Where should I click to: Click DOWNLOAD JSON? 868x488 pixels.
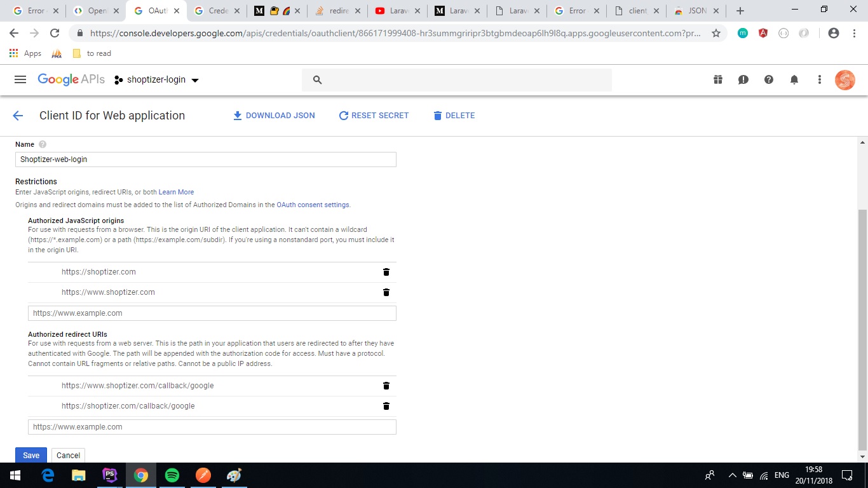[274, 116]
